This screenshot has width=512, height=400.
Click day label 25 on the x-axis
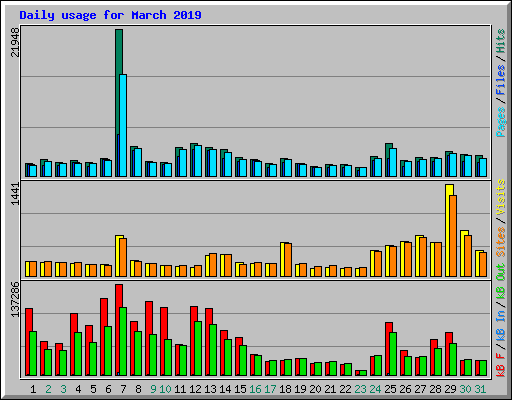coord(390,389)
